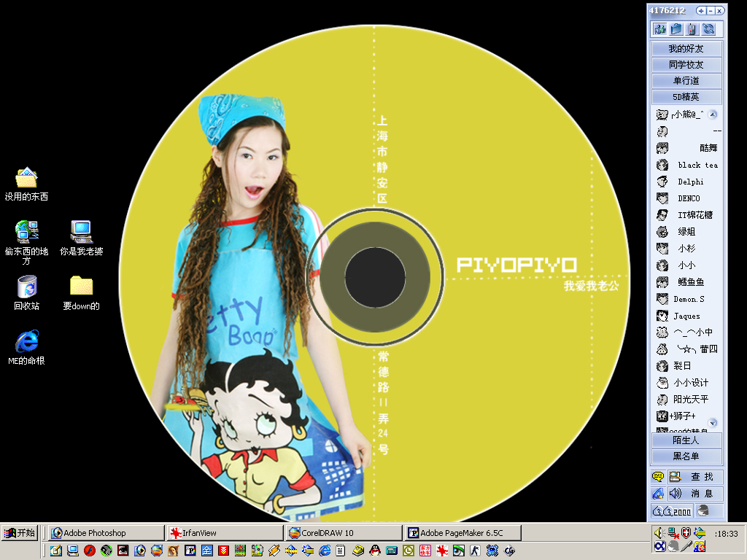Image resolution: width=747 pixels, height=560 pixels.
Task: Click the 查找 search button
Action: (695, 477)
